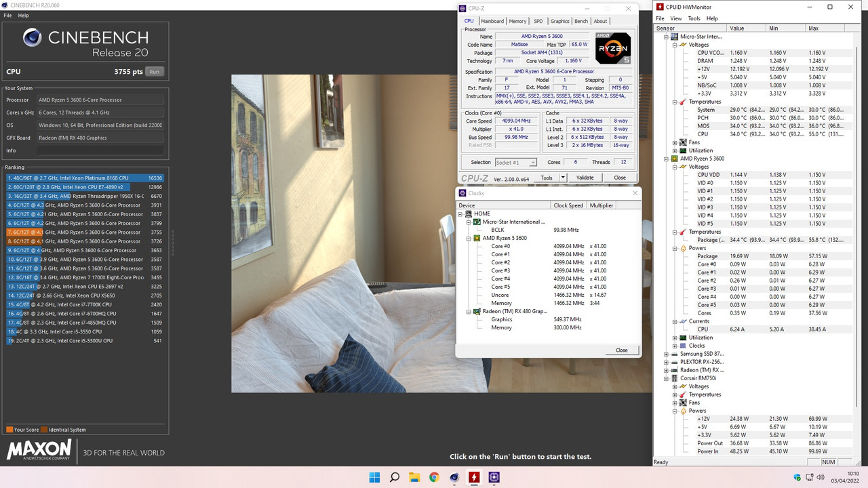
Task: Click the Micro-Star motherboard icon in HWMonitor
Action: pos(675,37)
